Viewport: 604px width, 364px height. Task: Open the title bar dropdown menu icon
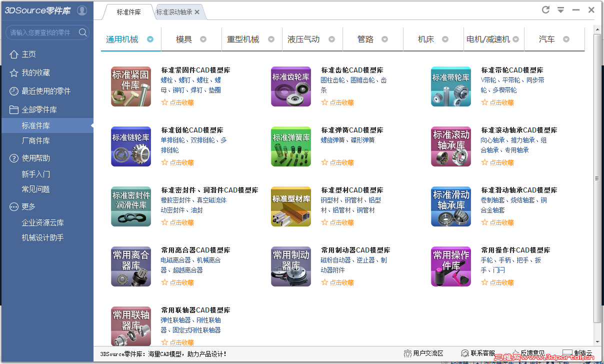(x=561, y=9)
